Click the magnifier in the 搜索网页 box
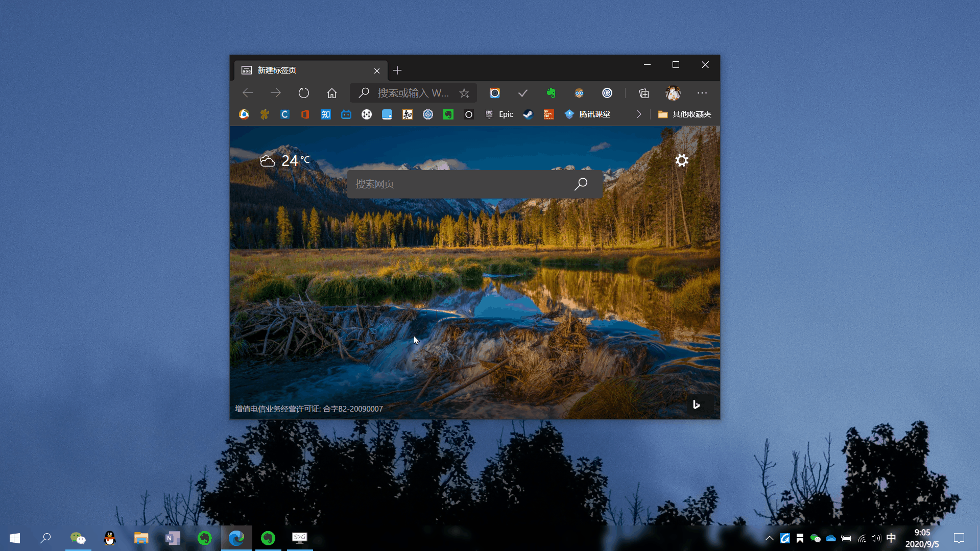 pyautogui.click(x=581, y=184)
